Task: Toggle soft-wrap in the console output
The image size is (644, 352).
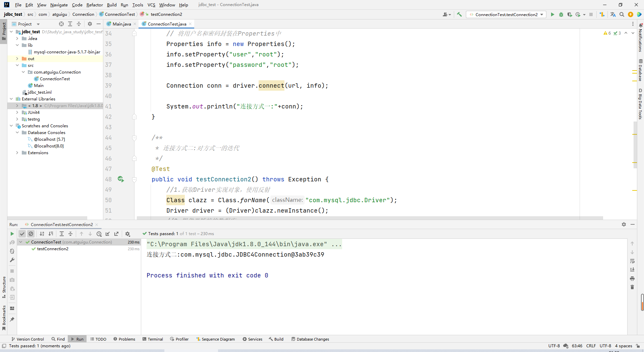Action: [x=632, y=261]
